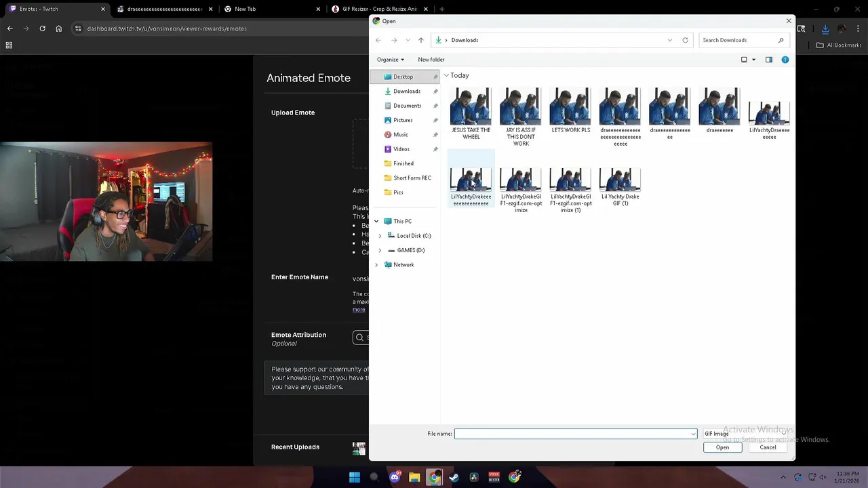Open Discord from the taskbar
The width and height of the screenshot is (868, 488).
[395, 477]
